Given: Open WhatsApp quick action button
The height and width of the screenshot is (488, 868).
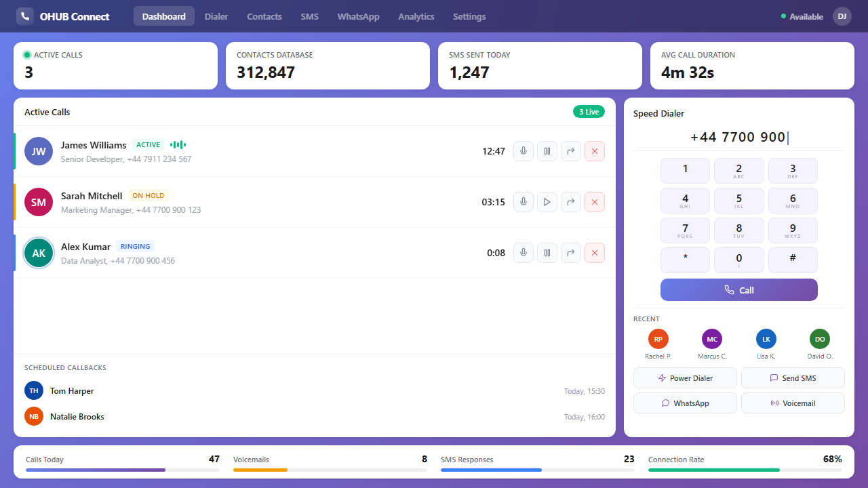Looking at the screenshot, I should (685, 403).
